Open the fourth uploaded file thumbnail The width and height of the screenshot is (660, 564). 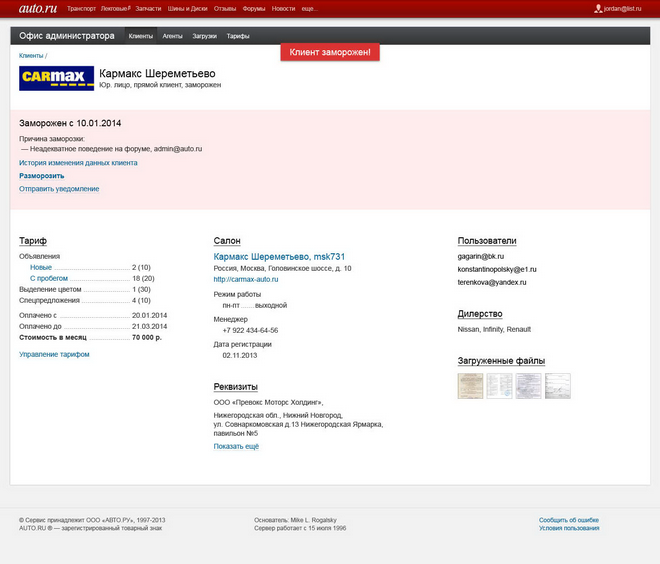[558, 386]
